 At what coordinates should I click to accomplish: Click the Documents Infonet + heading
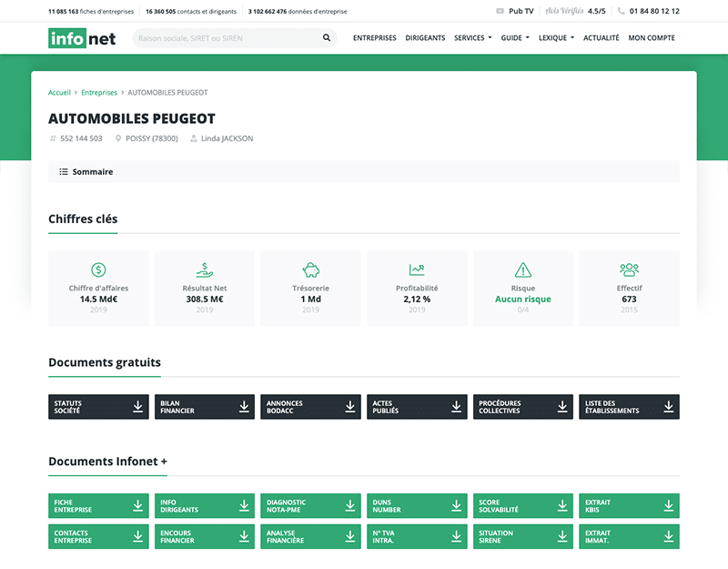coord(107,462)
